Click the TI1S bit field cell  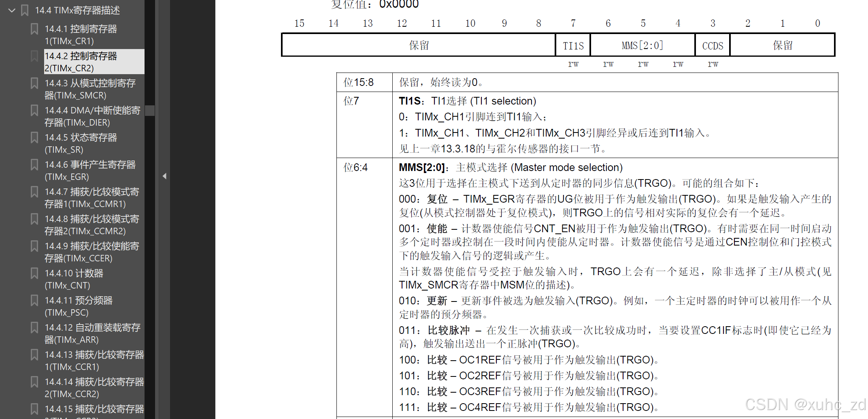coord(573,45)
